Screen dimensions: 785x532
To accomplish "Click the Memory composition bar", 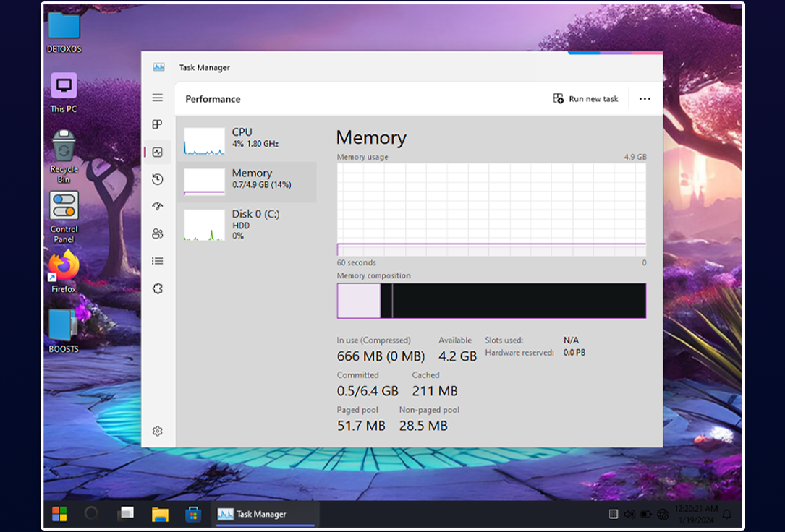I will pyautogui.click(x=491, y=301).
